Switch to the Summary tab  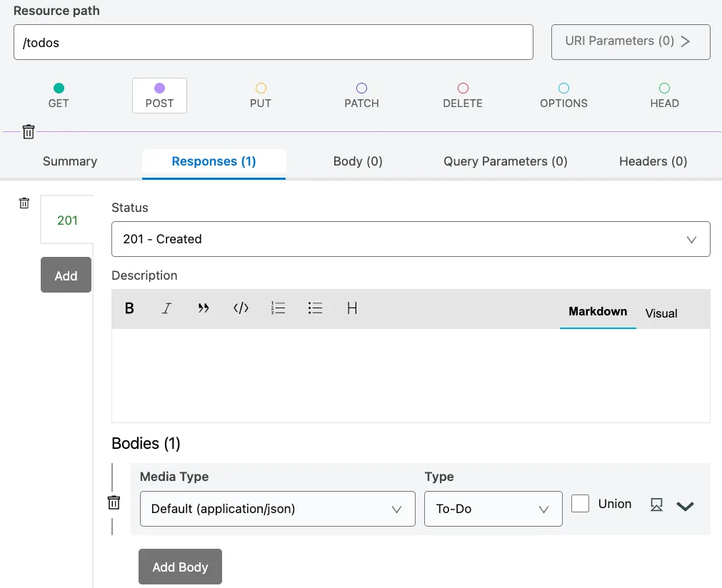tap(70, 161)
